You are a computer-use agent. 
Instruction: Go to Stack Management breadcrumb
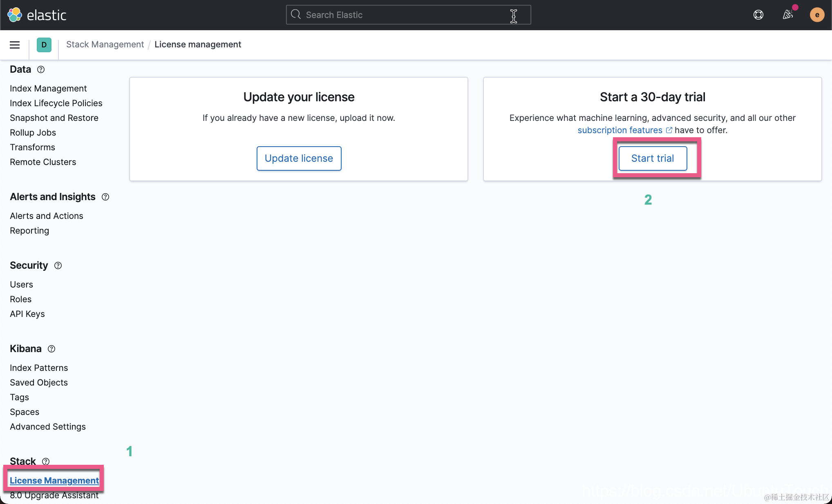[105, 45]
